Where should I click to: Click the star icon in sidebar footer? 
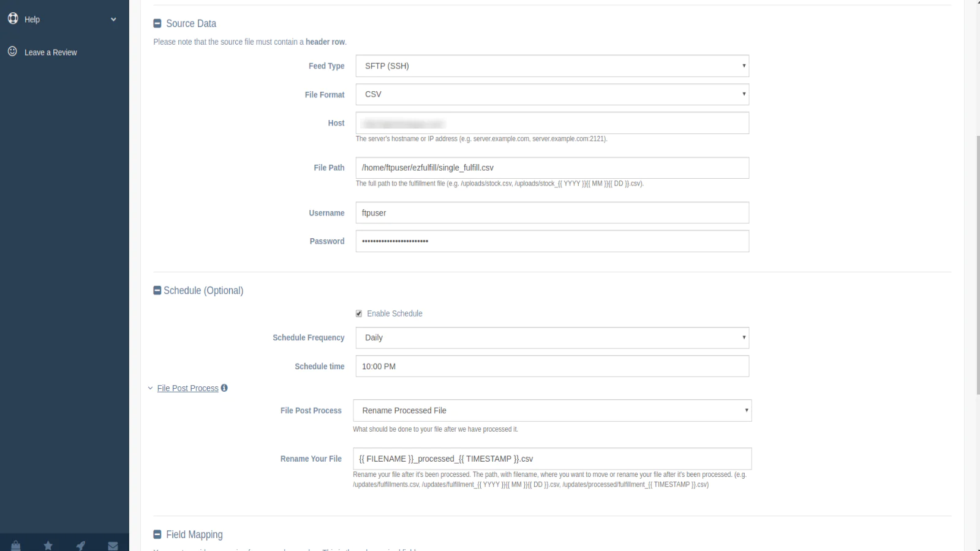point(48,545)
